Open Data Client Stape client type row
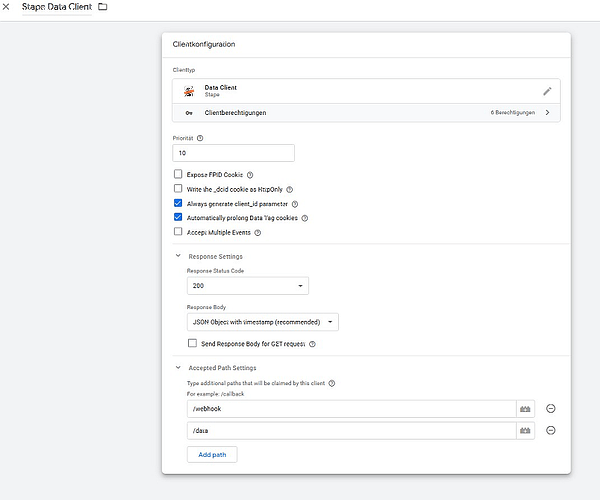Screen dimensions: 600x500 coord(366,91)
